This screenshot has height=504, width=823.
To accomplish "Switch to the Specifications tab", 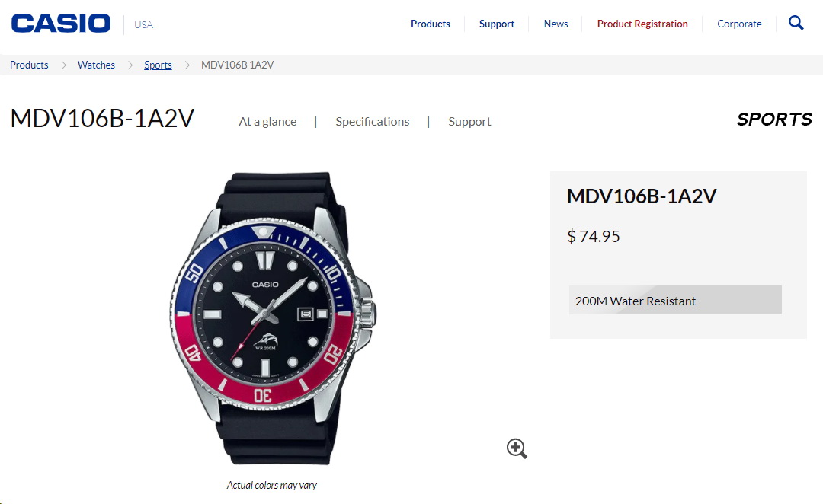I will 373,122.
